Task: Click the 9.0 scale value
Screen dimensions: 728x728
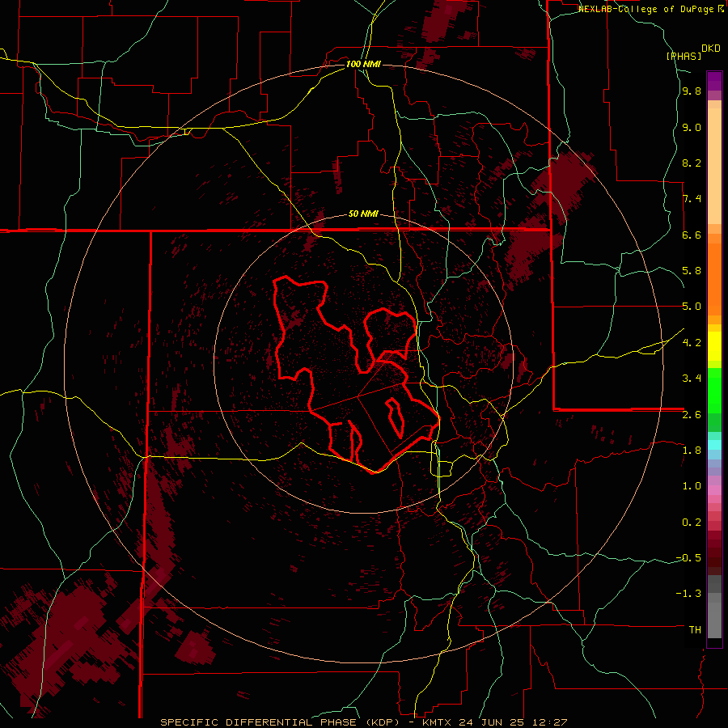Action: [692, 127]
